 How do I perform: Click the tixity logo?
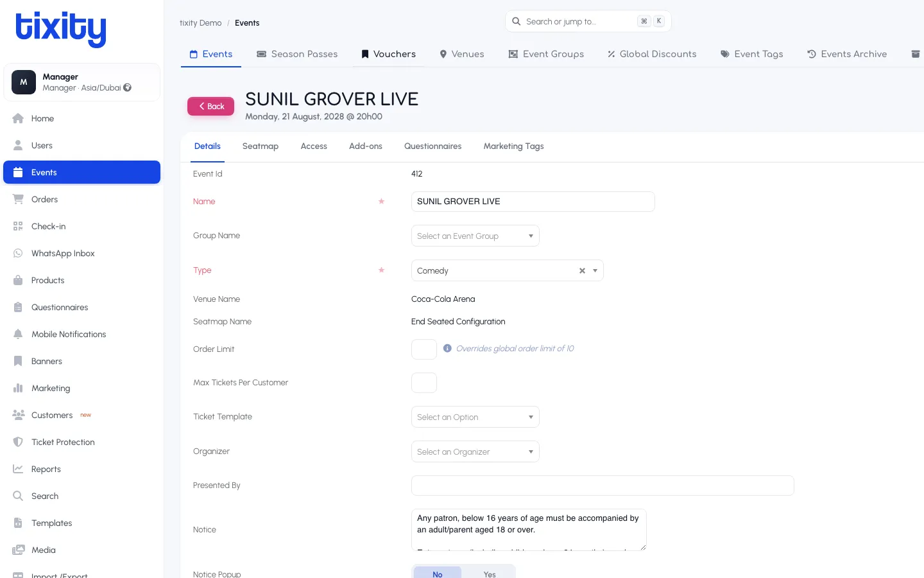click(61, 30)
